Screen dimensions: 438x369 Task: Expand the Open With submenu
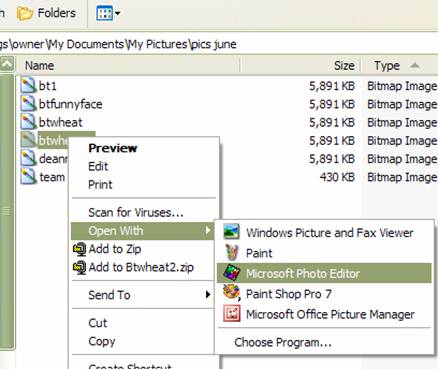[143, 231]
